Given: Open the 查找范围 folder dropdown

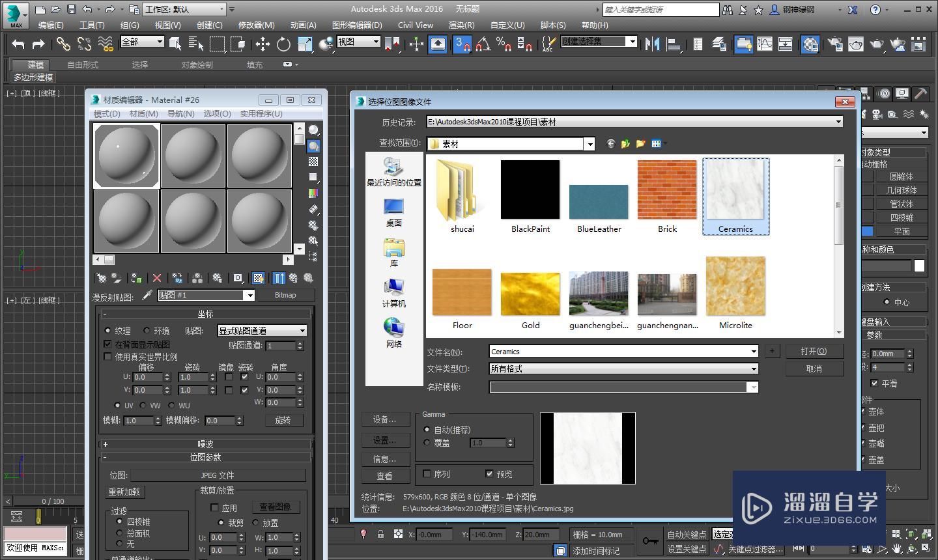Looking at the screenshot, I should click(590, 144).
